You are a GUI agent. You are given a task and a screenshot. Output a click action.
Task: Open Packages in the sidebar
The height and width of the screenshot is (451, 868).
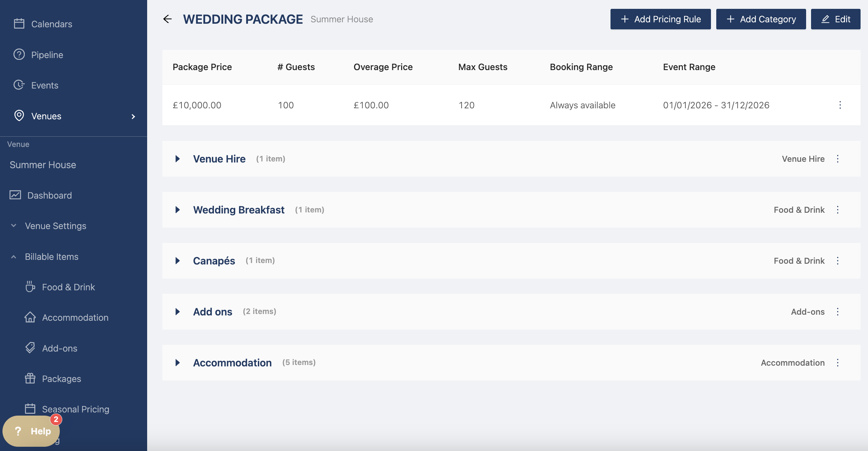pos(61,379)
